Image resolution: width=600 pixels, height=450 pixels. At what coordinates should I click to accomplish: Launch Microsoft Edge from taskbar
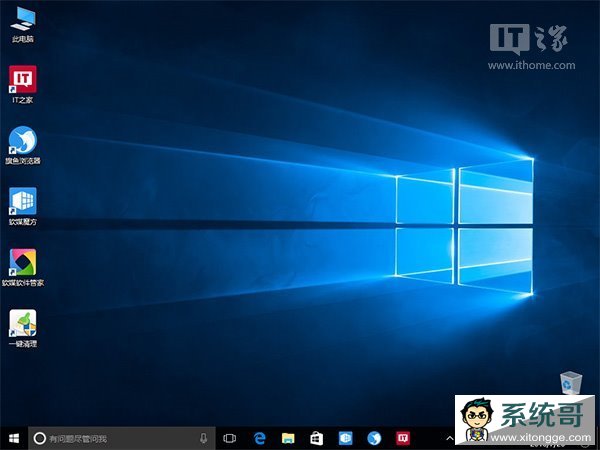coord(259,438)
